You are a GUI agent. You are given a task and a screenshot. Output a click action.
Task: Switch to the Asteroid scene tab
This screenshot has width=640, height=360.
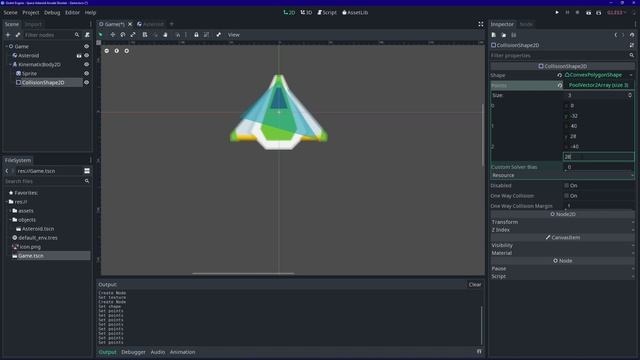151,24
